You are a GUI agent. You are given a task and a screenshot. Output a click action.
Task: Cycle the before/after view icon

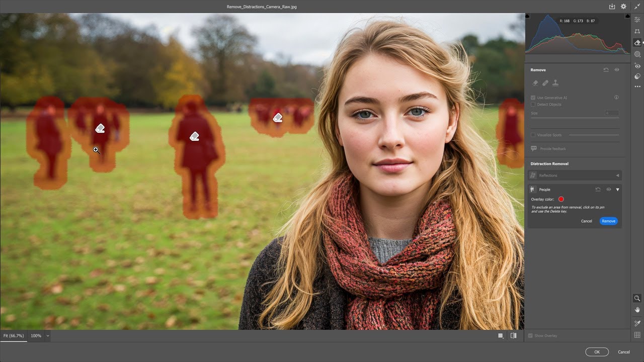tap(513, 335)
